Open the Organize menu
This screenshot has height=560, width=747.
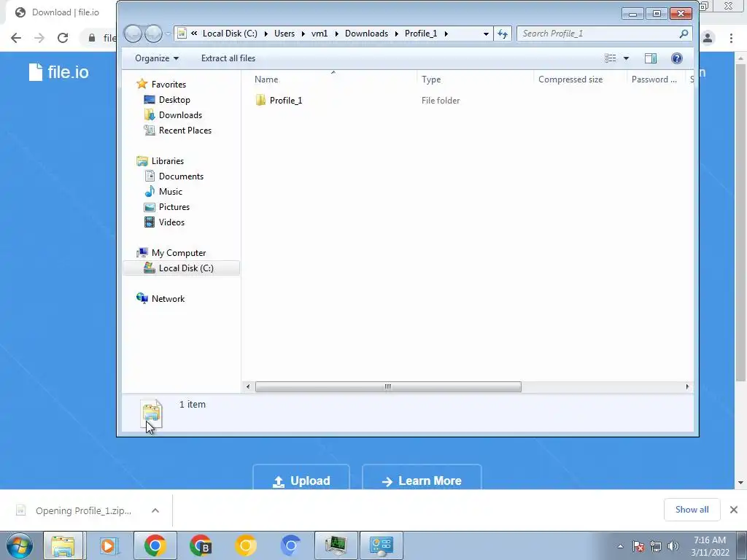click(x=157, y=58)
